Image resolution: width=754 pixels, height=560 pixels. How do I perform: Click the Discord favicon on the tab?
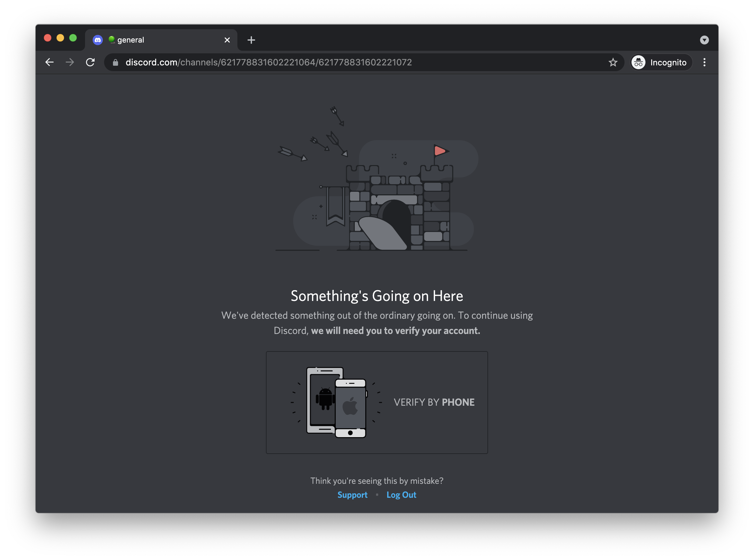[x=98, y=40]
